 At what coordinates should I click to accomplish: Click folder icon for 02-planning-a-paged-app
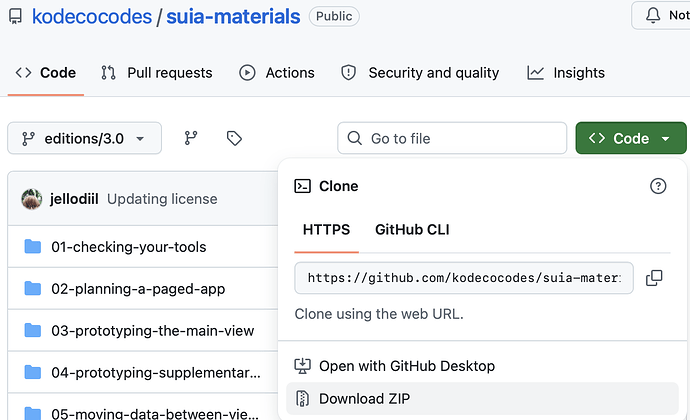[33, 288]
